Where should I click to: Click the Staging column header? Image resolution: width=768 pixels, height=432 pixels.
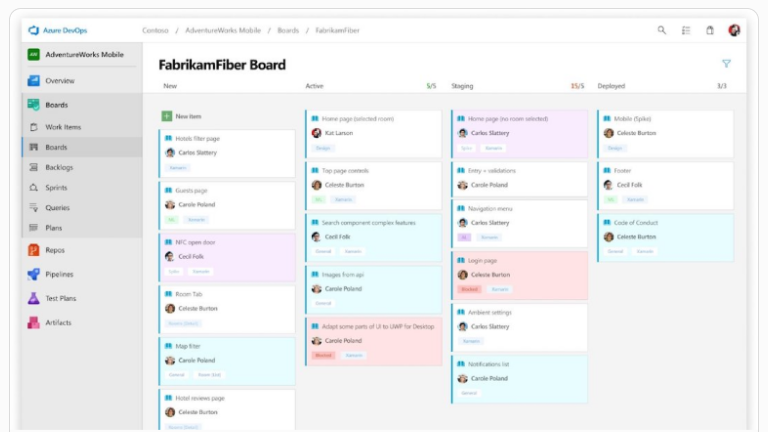462,86
